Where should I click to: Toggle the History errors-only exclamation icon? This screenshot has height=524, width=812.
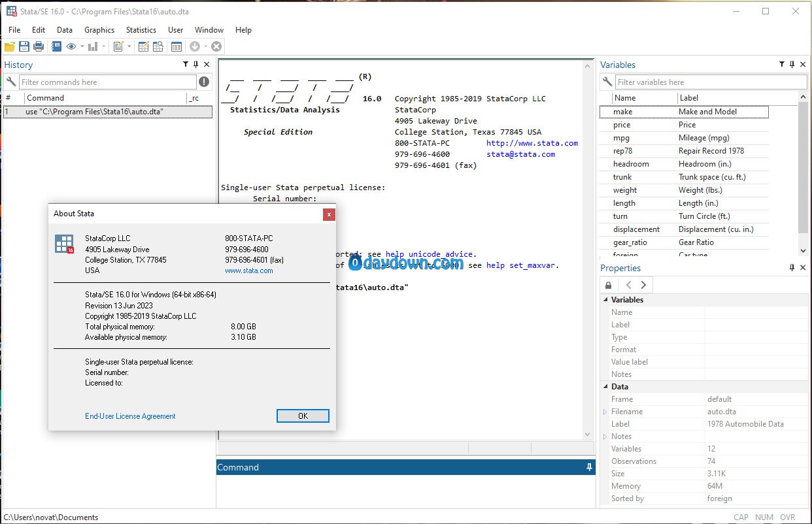pyautogui.click(x=204, y=82)
